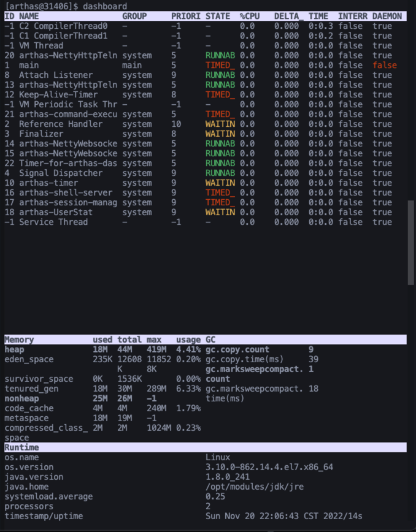This screenshot has height=532, width=416.
Task: Click the red 'false' daemon value for main
Action: (384, 65)
